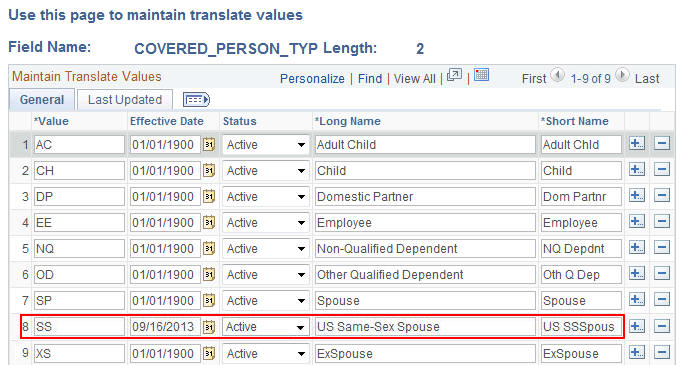
Task: Click the Find link
Action: (370, 79)
